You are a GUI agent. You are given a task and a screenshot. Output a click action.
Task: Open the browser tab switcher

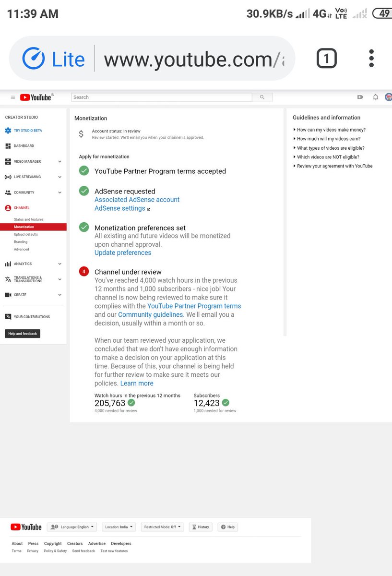coord(327,59)
